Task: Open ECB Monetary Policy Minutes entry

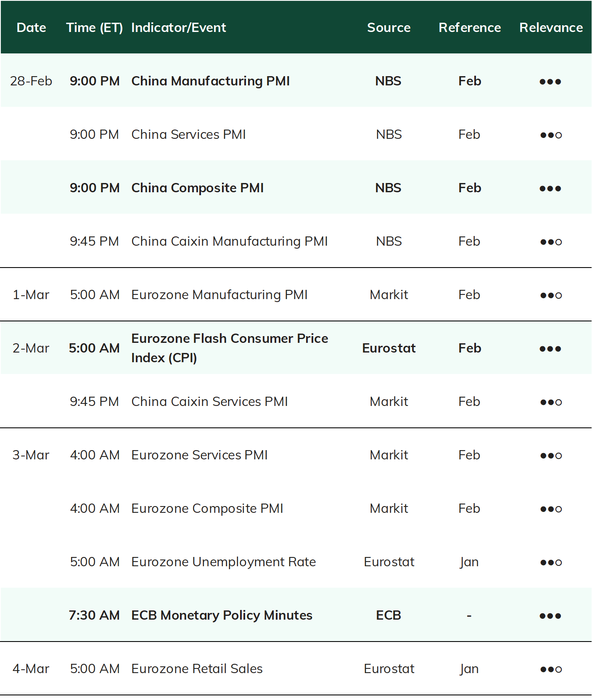Action: point(222,615)
